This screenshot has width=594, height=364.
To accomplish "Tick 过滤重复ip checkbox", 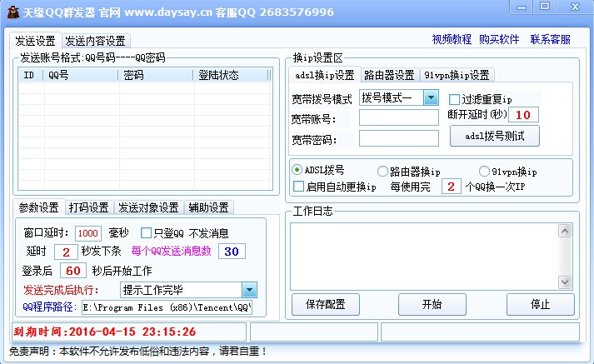I will [454, 100].
